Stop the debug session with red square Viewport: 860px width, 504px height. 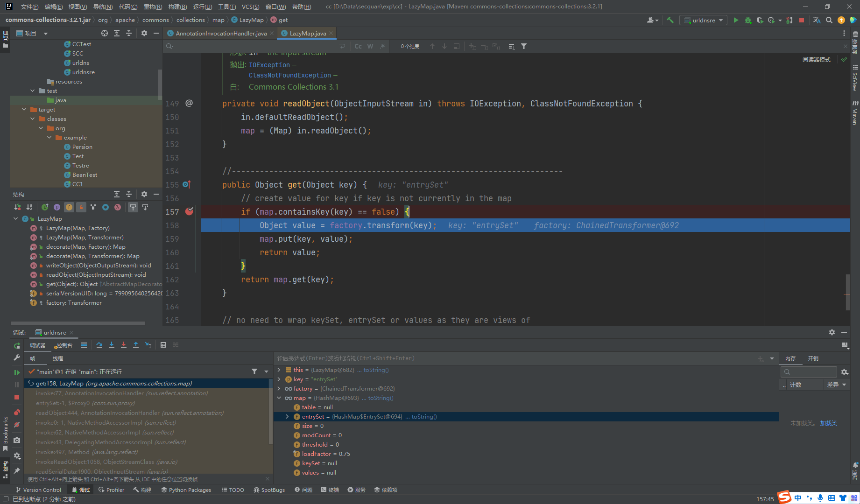click(x=17, y=397)
